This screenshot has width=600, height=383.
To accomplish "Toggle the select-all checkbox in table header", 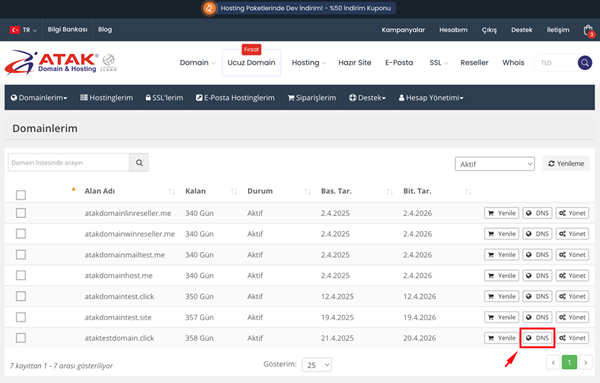I will pos(21,195).
